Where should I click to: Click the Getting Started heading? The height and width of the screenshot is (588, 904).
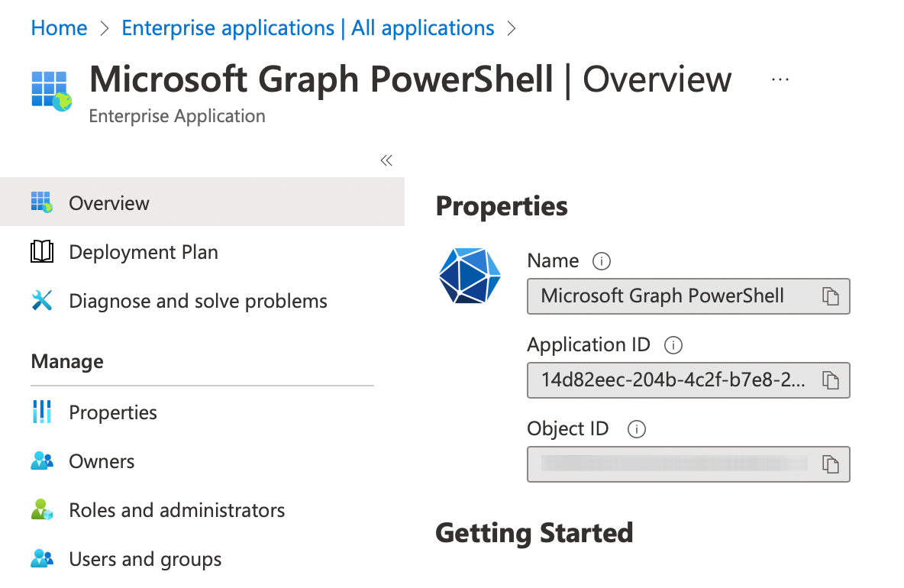pyautogui.click(x=534, y=533)
